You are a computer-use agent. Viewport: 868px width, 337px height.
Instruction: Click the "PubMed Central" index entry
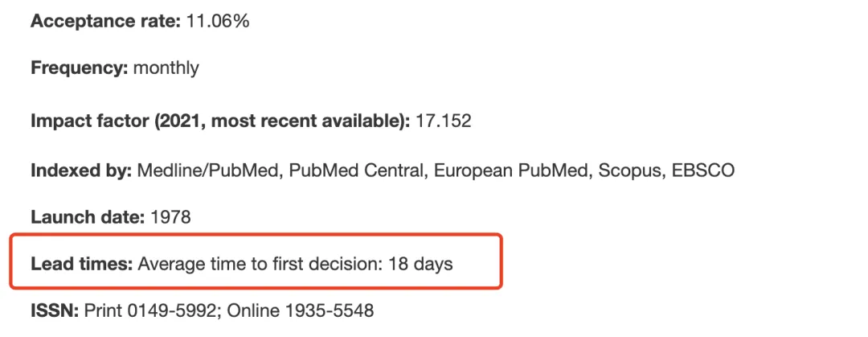[x=354, y=171]
